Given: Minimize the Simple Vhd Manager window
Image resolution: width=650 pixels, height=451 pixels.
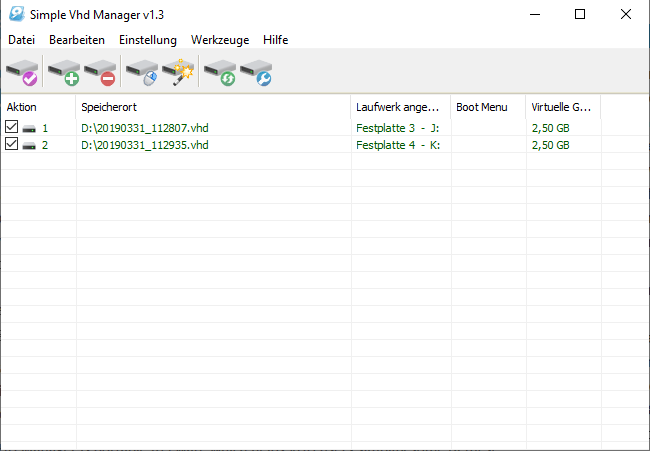Looking at the screenshot, I should 535,14.
